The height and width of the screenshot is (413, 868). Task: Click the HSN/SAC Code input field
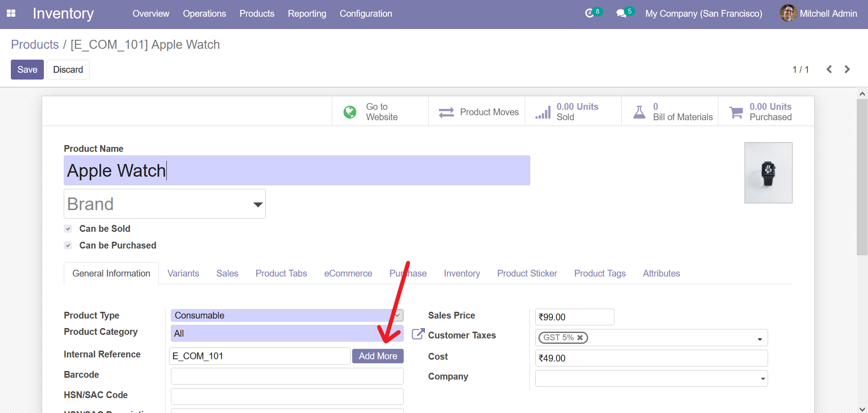[x=287, y=397]
